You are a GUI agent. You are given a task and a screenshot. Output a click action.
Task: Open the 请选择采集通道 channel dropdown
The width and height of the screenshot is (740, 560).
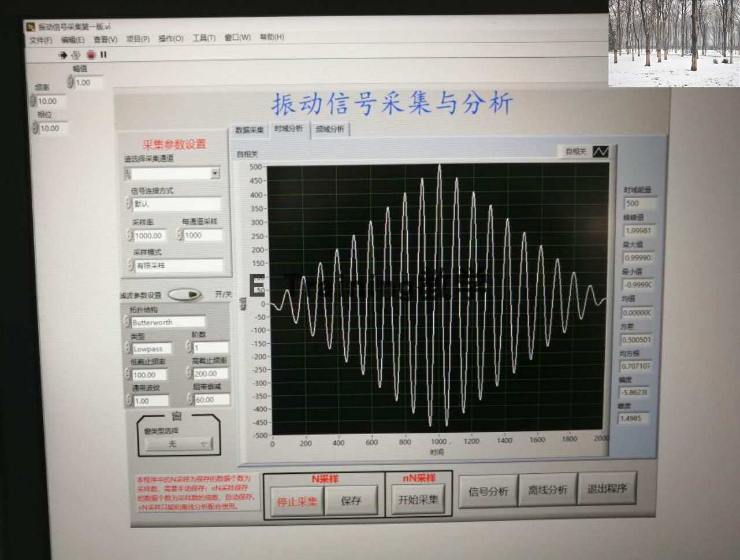point(215,173)
